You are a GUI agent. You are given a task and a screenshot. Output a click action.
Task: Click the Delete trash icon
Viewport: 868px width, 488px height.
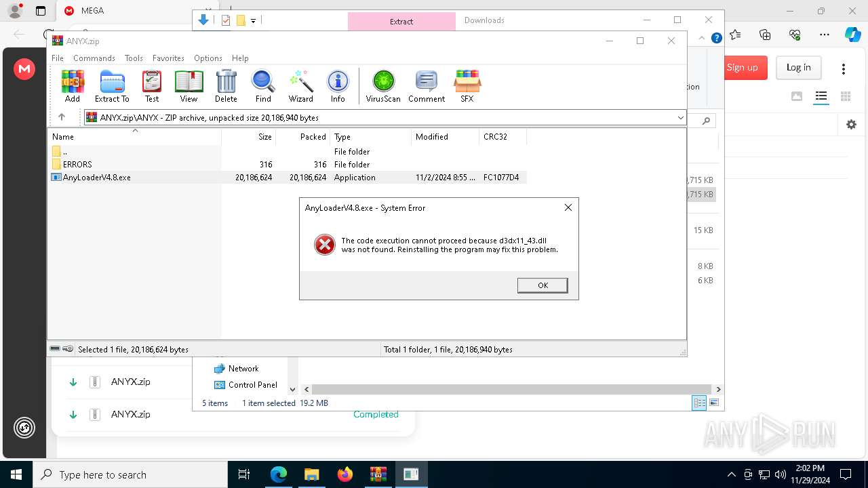(x=226, y=86)
